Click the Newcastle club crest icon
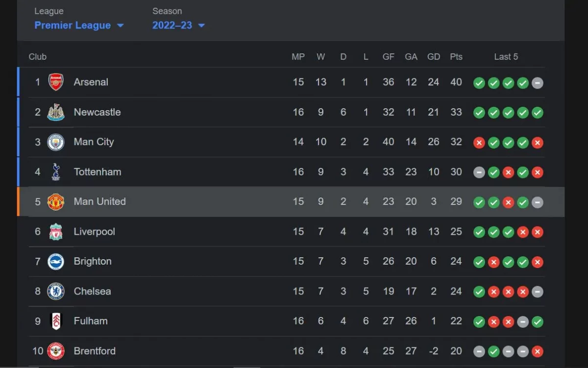The width and height of the screenshot is (588, 368). pyautogui.click(x=56, y=112)
